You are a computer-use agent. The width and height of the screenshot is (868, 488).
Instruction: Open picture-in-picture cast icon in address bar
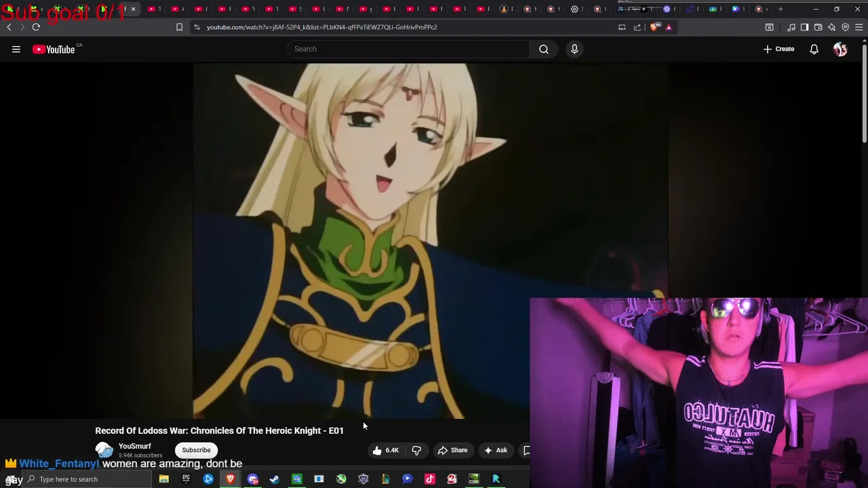click(622, 27)
